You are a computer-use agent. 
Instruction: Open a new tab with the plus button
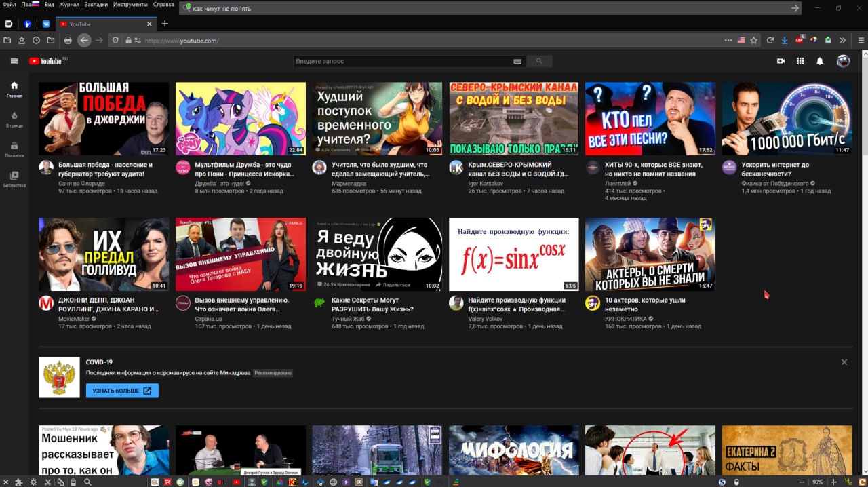tap(164, 24)
